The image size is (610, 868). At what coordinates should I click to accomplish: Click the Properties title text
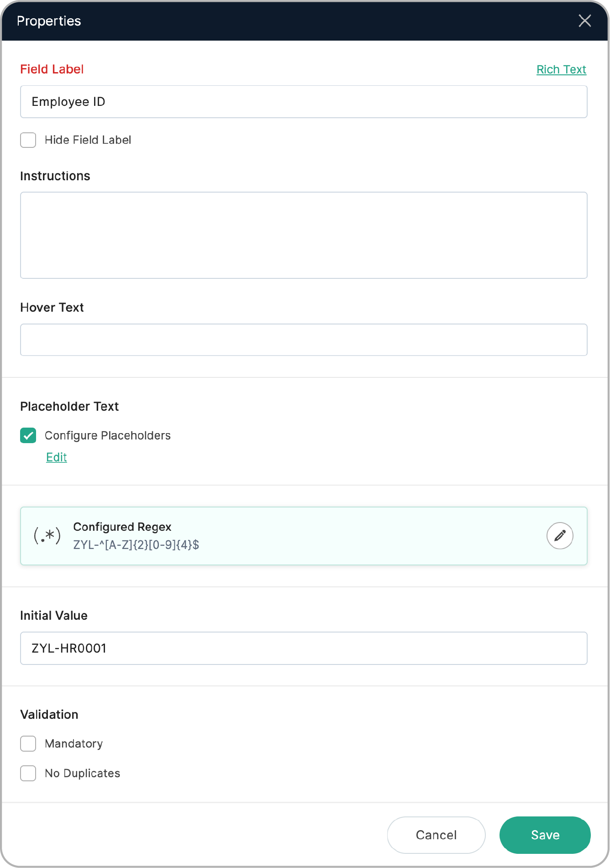point(49,21)
